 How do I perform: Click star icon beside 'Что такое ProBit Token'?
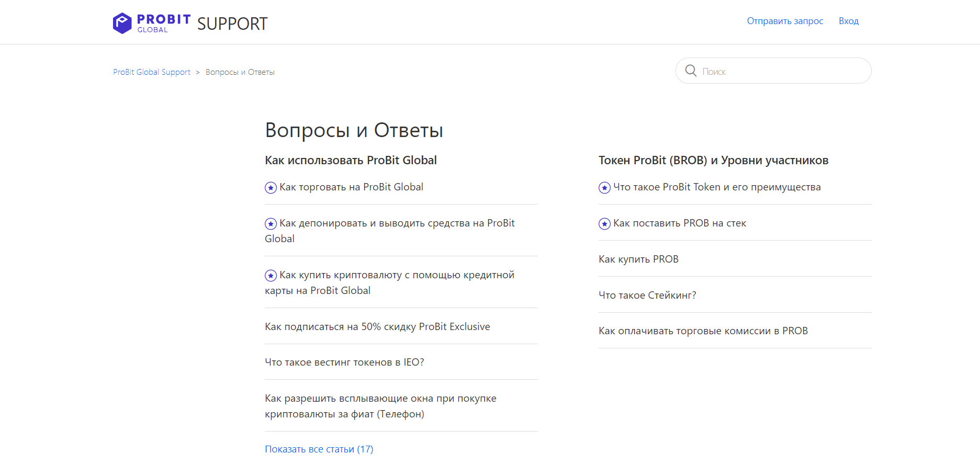pyautogui.click(x=604, y=187)
